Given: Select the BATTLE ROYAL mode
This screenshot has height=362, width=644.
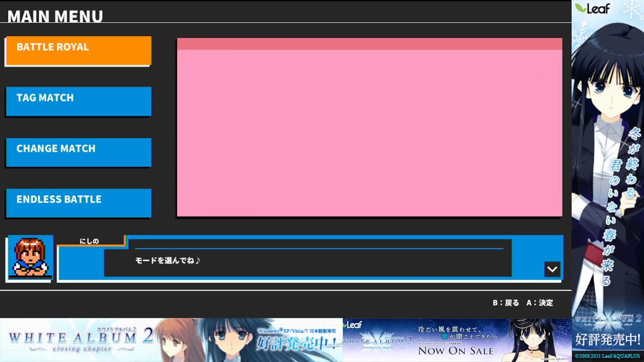Looking at the screenshot, I should [x=78, y=50].
